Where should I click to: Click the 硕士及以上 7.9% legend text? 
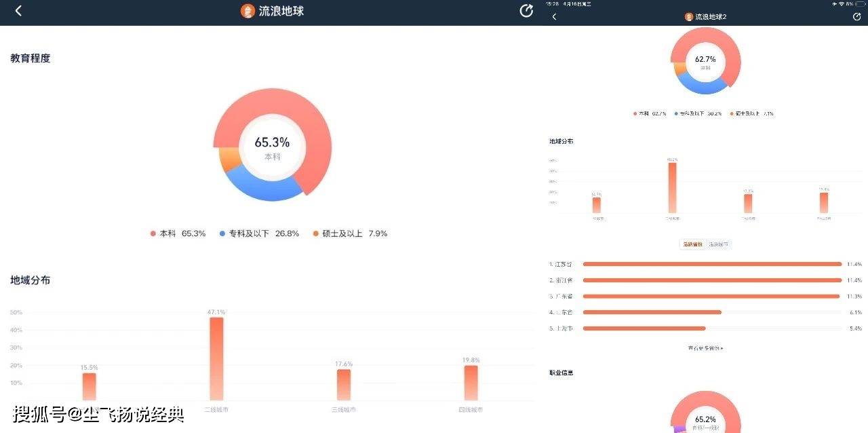click(x=355, y=233)
